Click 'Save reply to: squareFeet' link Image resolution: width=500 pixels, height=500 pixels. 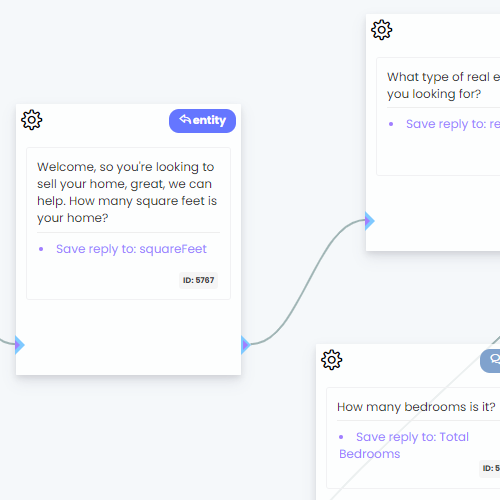(x=131, y=249)
